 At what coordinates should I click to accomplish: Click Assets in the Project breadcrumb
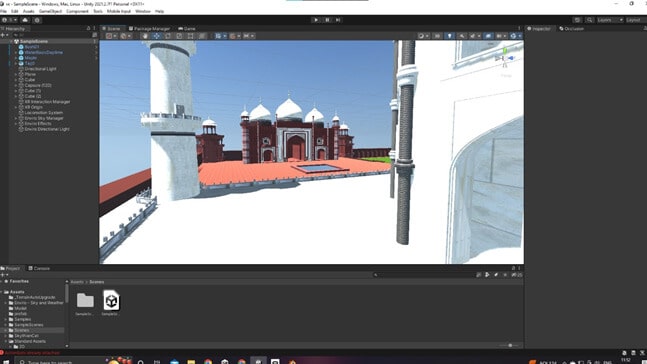77,282
